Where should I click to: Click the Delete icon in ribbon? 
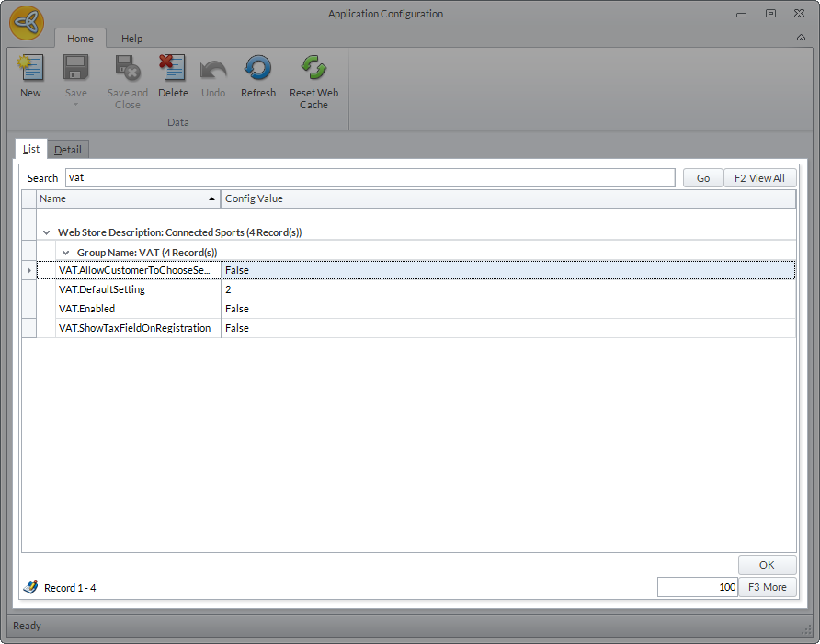172,69
